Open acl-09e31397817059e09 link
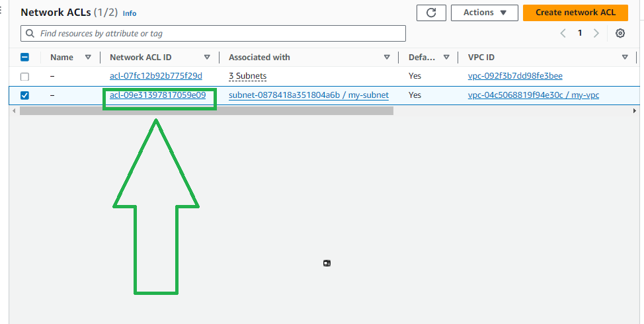Viewport: 644px width, 324px height. 158,95
